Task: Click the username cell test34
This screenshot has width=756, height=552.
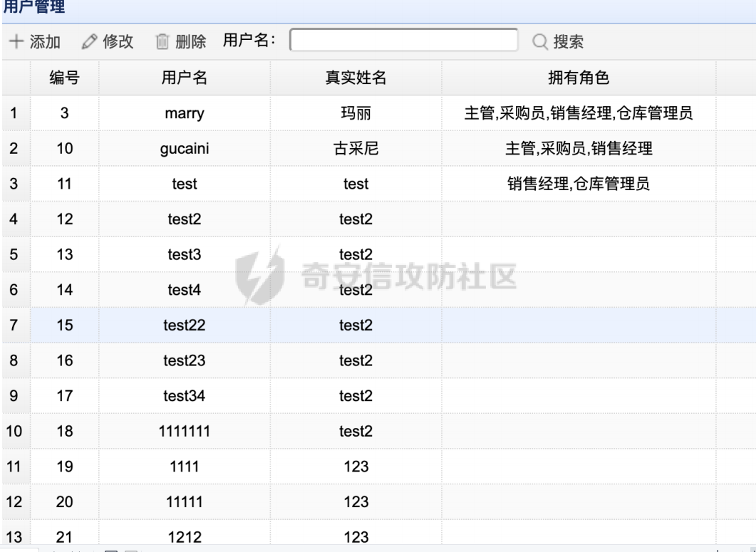Action: (x=185, y=396)
